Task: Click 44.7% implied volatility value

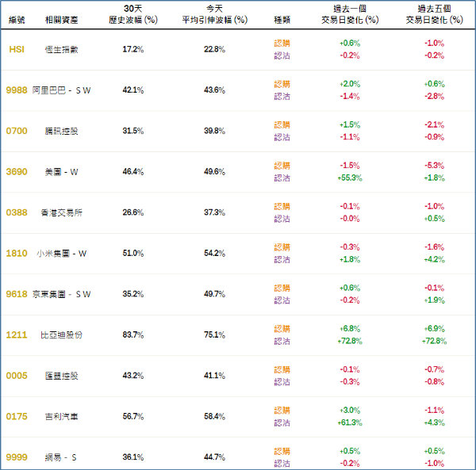Action: [215, 457]
